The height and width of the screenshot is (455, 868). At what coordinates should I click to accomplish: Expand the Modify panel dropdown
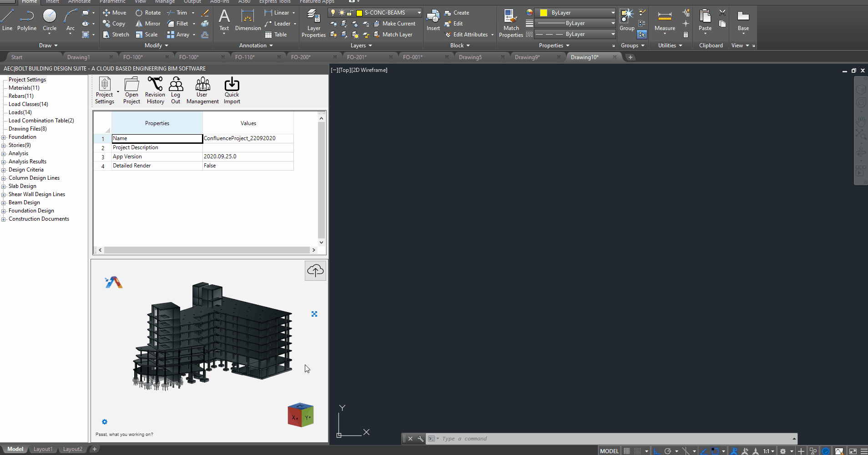pos(156,45)
